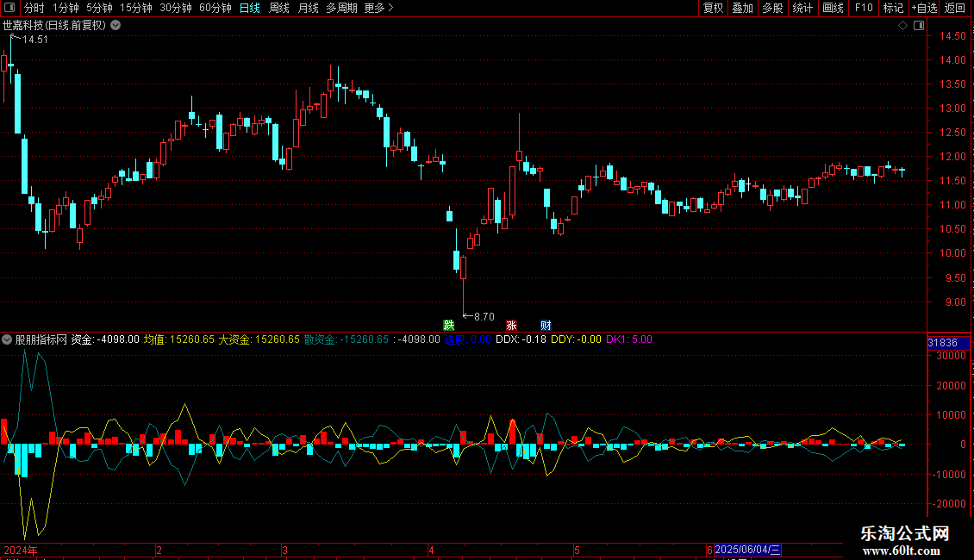Screen dimensions: 974x560
Task: Click the 12.00 price axis label
Action: point(952,157)
